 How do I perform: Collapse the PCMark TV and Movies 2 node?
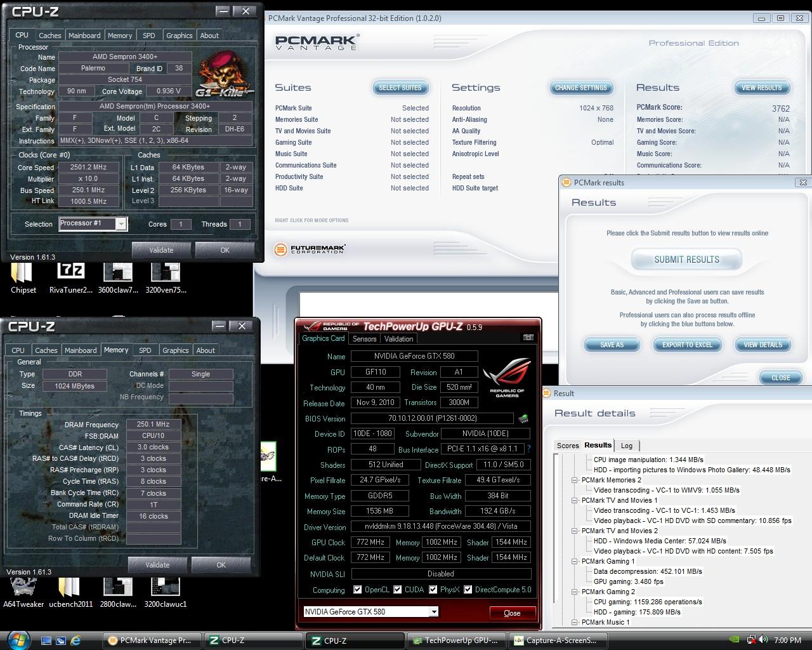point(575,531)
